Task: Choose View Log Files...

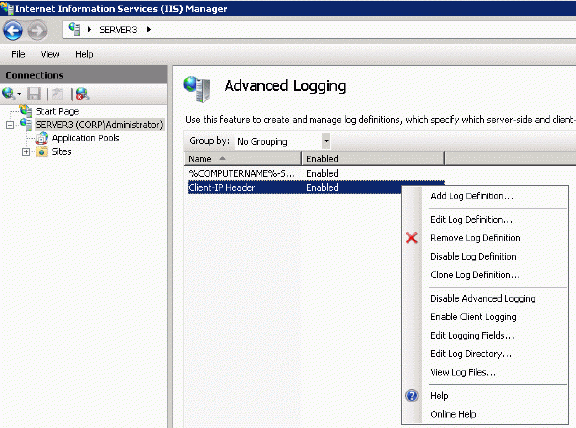Action: pos(463,373)
